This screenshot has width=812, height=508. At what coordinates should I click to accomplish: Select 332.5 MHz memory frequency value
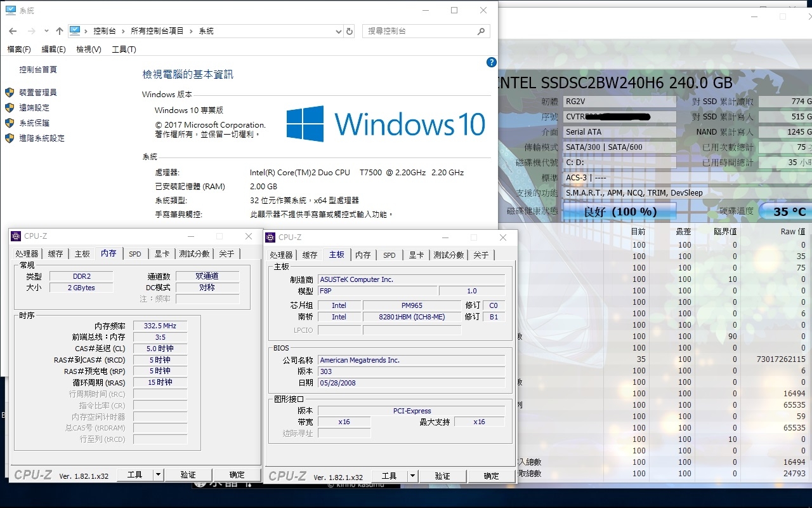click(x=160, y=326)
